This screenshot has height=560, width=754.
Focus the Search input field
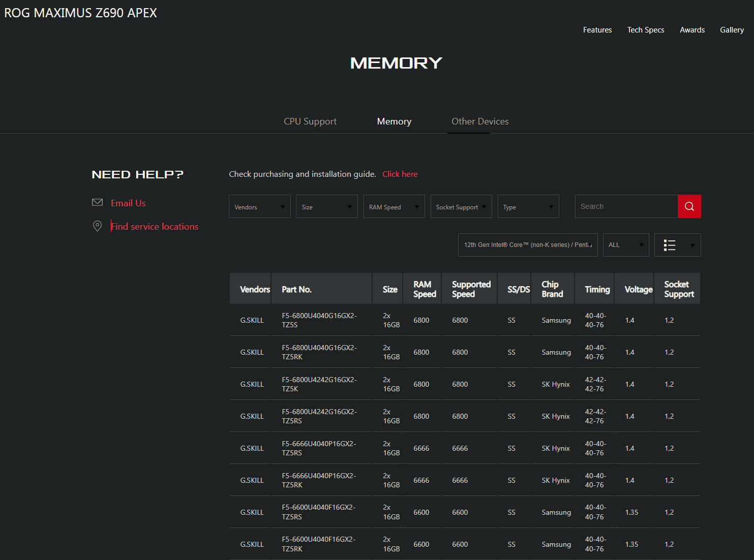click(626, 206)
